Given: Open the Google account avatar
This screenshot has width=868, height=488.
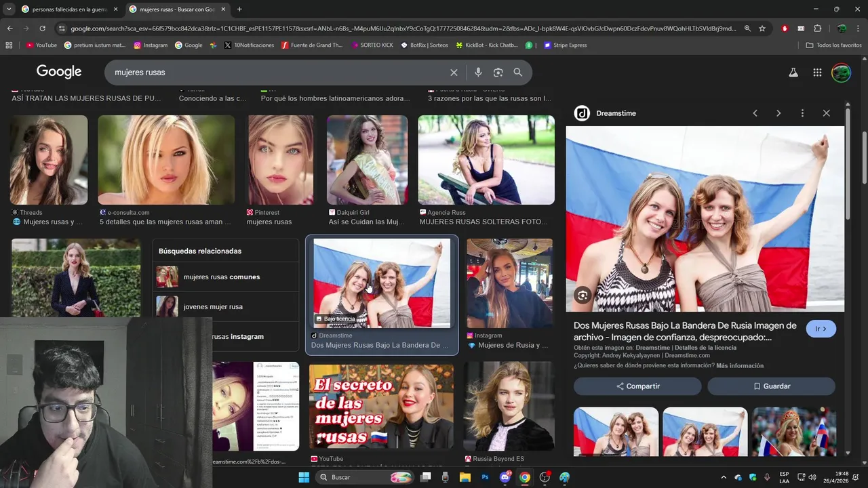Looking at the screenshot, I should tap(841, 73).
